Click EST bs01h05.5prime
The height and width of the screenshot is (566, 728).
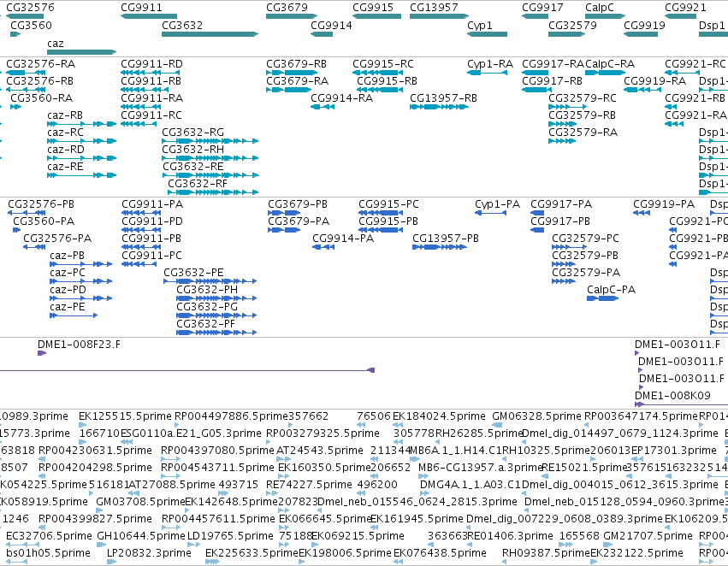tap(48, 553)
